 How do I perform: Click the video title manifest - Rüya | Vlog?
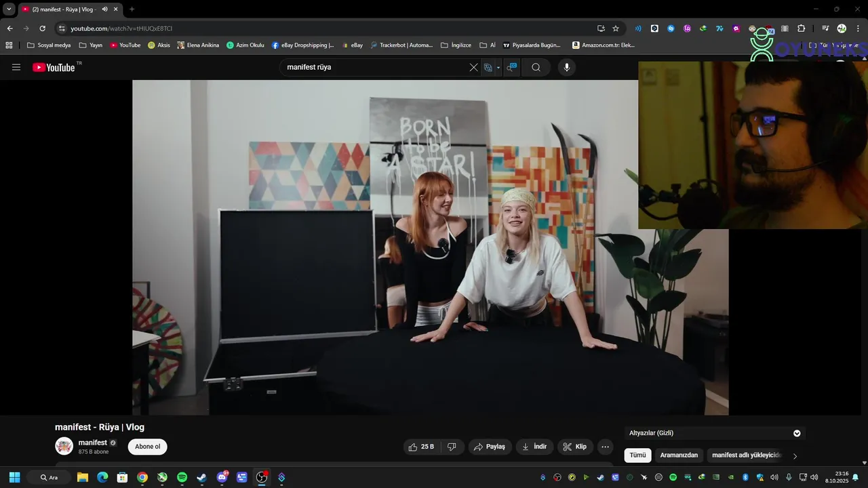point(100,427)
